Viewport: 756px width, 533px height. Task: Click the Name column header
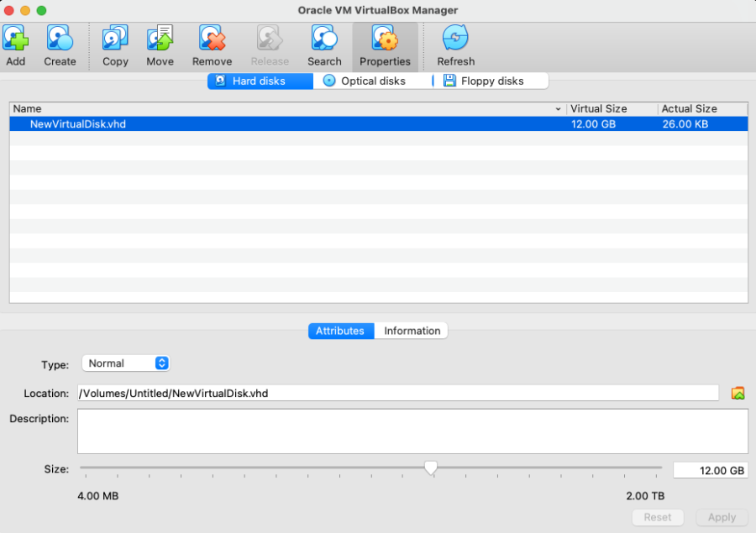(x=288, y=109)
